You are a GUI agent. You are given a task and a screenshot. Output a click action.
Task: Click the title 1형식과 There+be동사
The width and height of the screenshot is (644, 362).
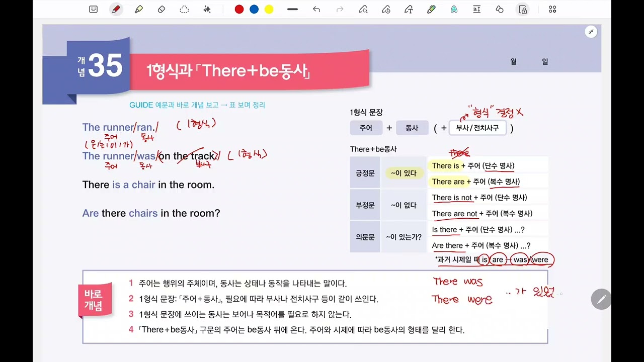228,71
